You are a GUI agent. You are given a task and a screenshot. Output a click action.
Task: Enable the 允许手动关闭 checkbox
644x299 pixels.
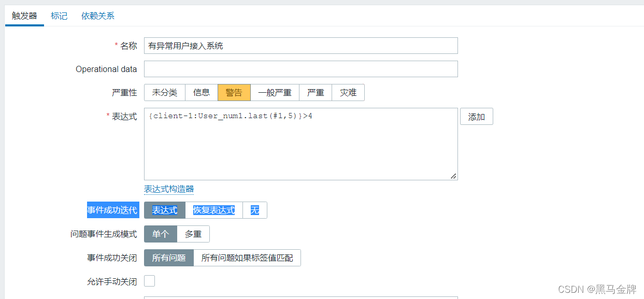tap(149, 281)
